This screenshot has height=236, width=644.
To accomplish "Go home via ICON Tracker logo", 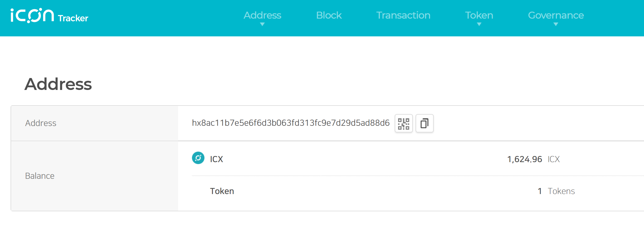I will pyautogui.click(x=49, y=16).
